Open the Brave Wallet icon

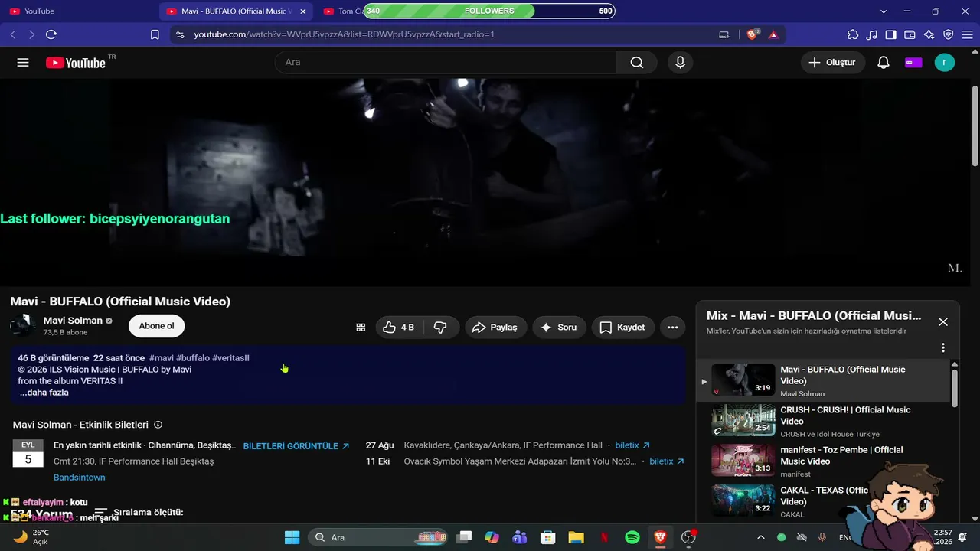[x=910, y=34]
